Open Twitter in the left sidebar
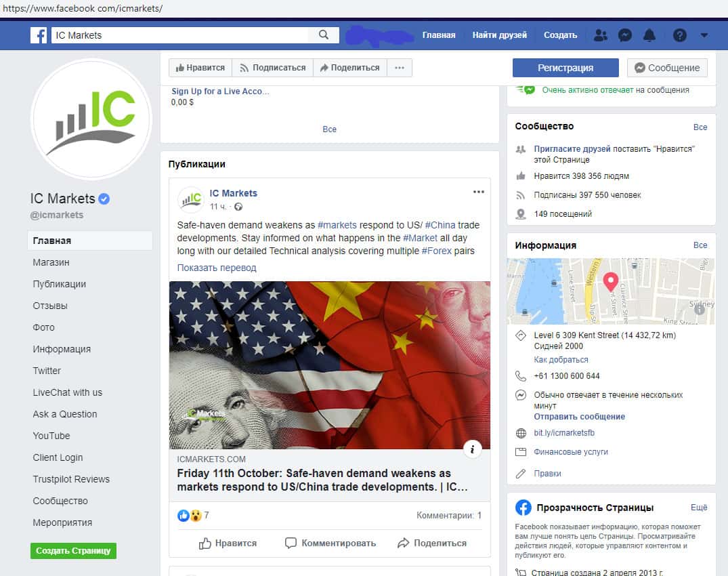 [47, 371]
